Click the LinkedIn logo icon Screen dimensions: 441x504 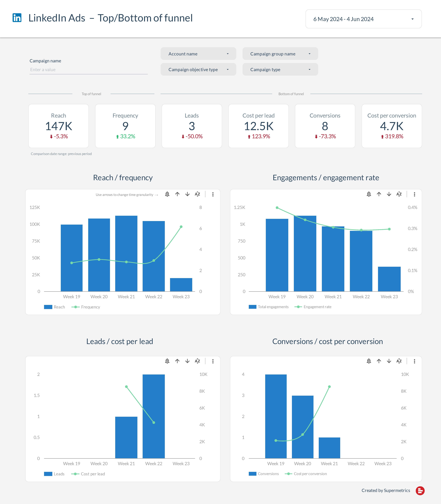(17, 18)
